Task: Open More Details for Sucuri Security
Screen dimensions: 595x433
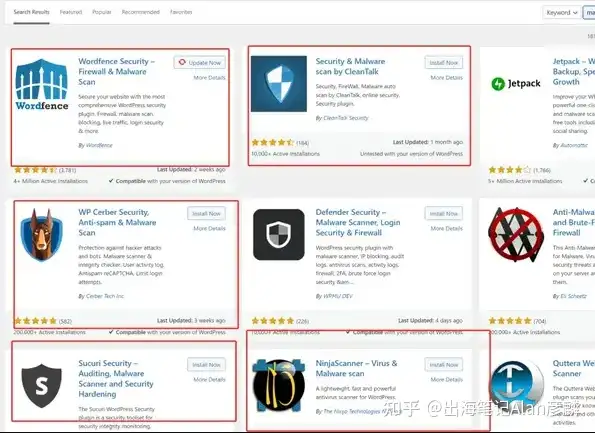Action: coord(209,379)
